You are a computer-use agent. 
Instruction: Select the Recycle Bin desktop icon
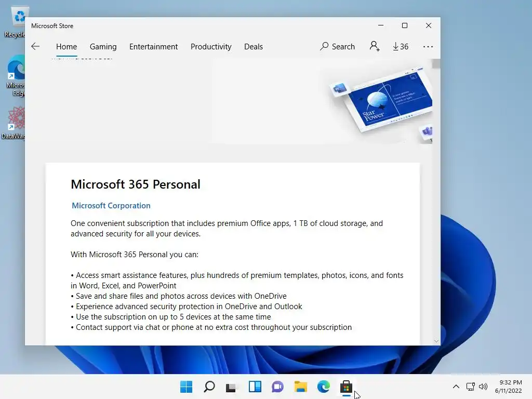click(x=15, y=22)
